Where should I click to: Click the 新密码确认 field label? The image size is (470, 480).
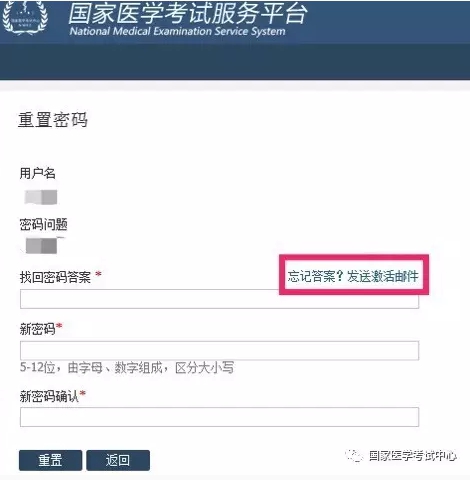click(x=49, y=396)
